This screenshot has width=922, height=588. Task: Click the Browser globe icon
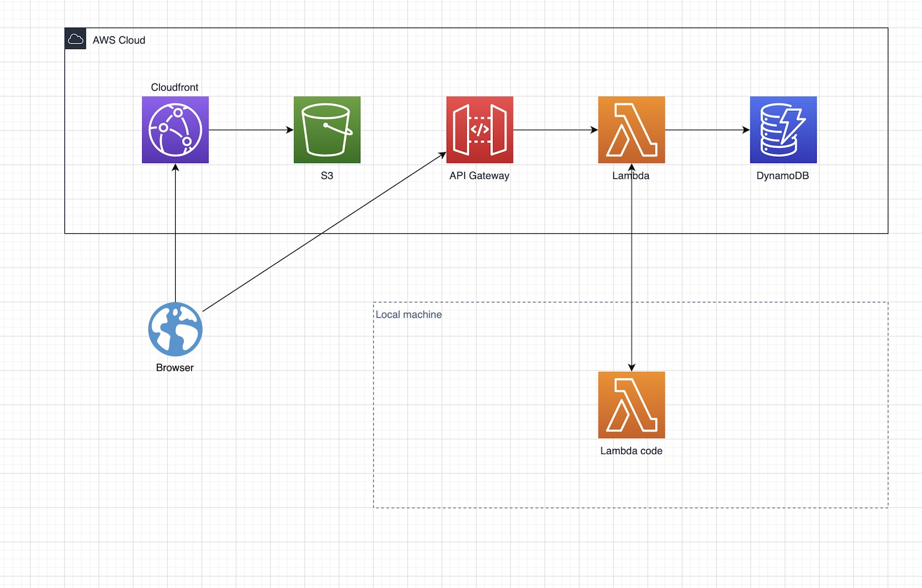pyautogui.click(x=175, y=330)
